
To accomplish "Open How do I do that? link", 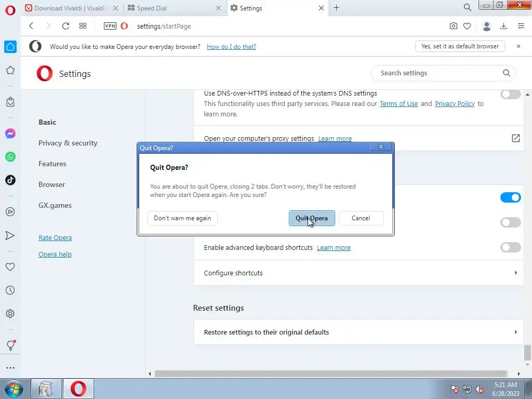I will (x=231, y=46).
